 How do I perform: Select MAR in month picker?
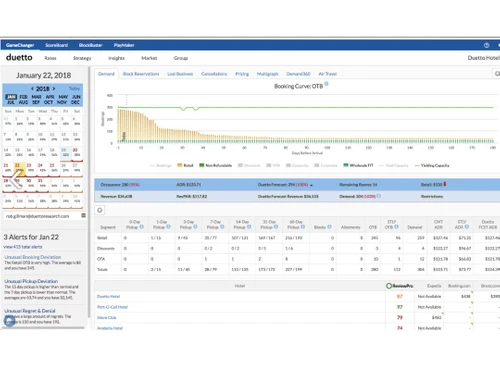tap(36, 97)
